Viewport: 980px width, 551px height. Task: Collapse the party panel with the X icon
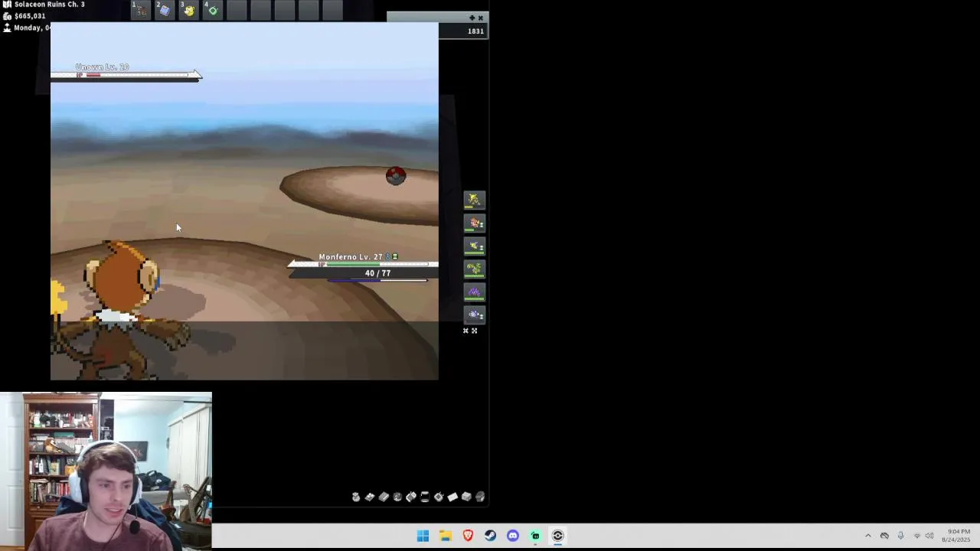coord(465,331)
